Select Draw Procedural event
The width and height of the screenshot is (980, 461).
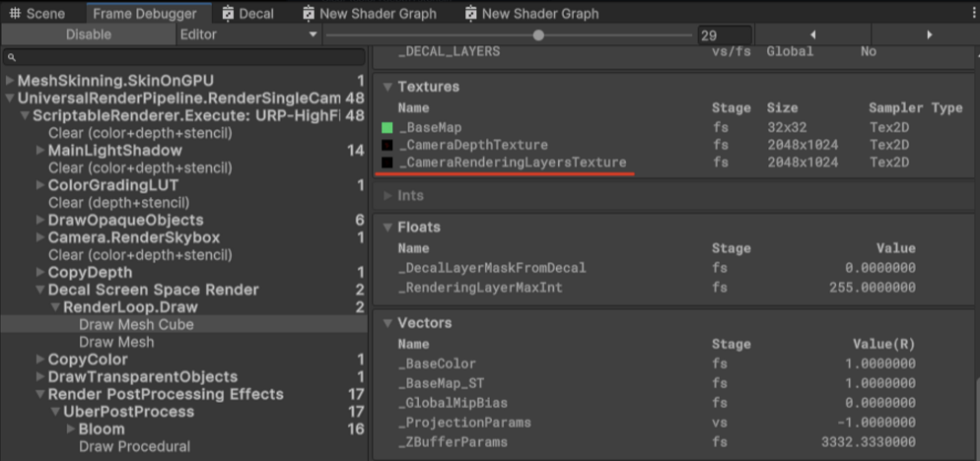(x=134, y=447)
